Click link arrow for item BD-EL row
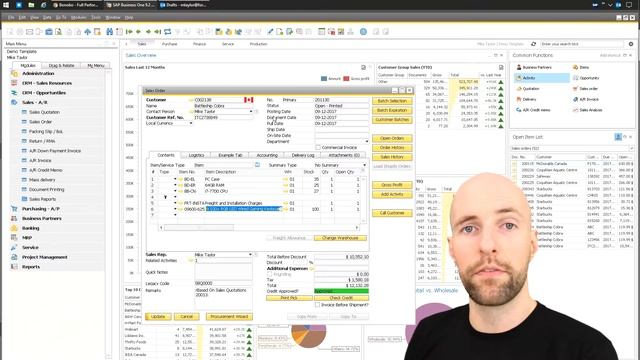The height and width of the screenshot is (360, 640). pos(180,179)
